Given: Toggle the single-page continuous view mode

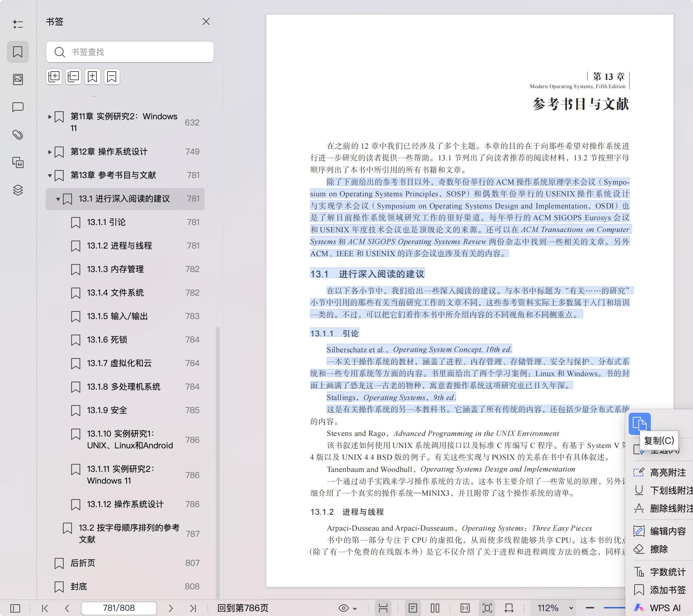Looking at the screenshot, I should pos(383,607).
